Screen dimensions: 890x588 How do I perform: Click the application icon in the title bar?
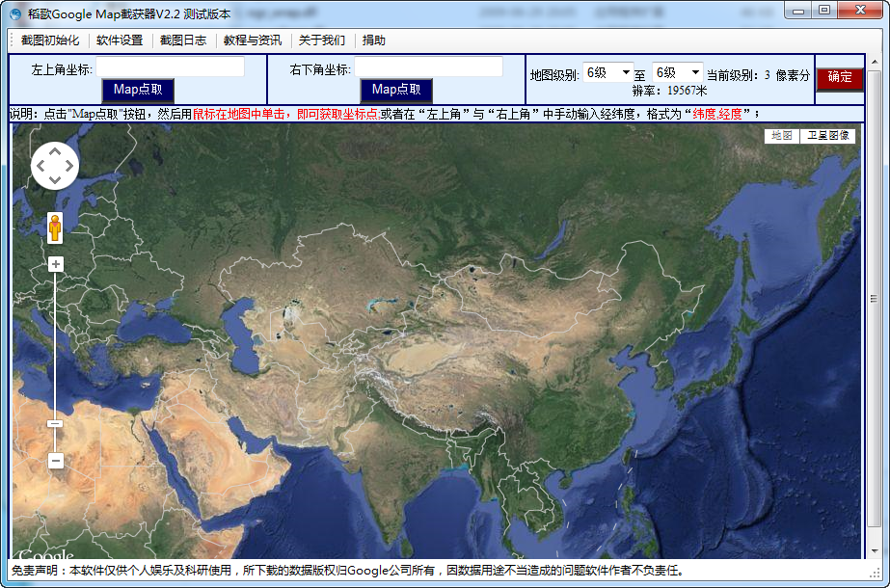(x=13, y=11)
